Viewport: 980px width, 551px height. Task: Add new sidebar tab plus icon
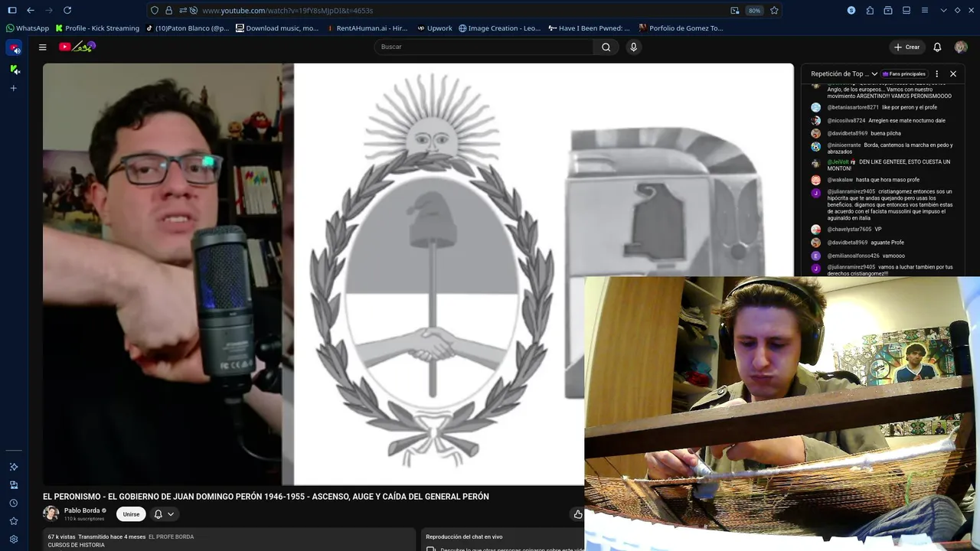[x=14, y=88]
